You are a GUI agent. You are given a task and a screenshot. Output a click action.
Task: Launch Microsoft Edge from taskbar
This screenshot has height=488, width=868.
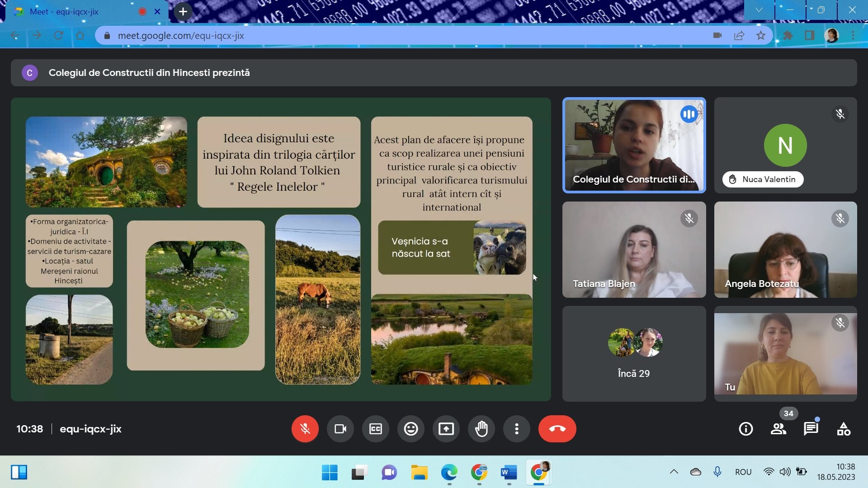[449, 473]
